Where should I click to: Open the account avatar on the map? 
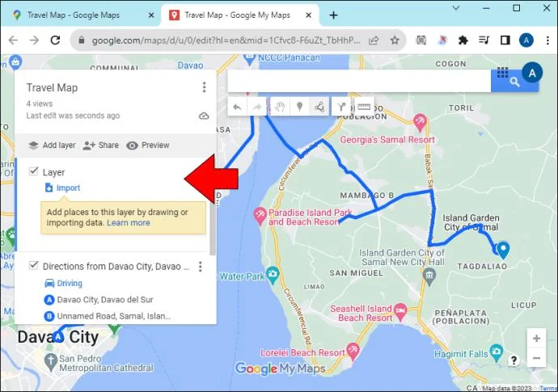tap(532, 73)
